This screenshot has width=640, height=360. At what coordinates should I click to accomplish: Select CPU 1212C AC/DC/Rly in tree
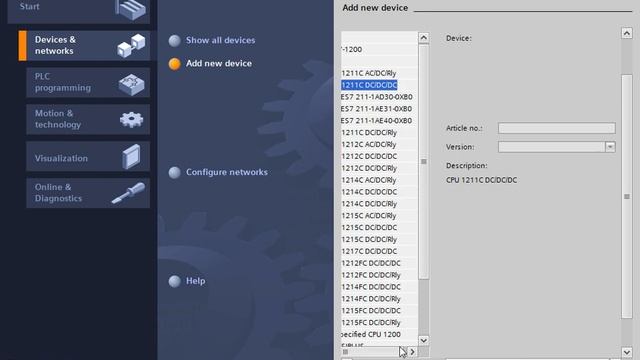[x=369, y=144]
